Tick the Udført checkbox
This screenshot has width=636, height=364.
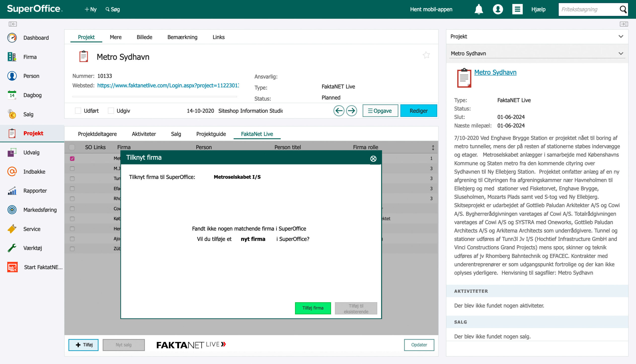tap(78, 111)
